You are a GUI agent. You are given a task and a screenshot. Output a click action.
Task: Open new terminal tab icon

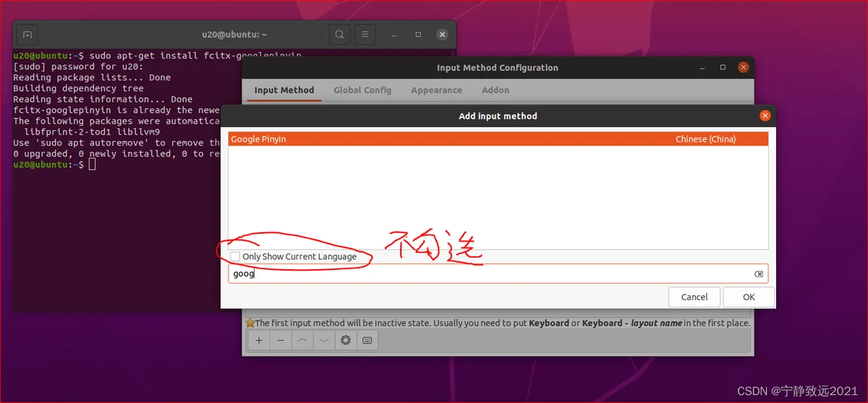[x=27, y=34]
